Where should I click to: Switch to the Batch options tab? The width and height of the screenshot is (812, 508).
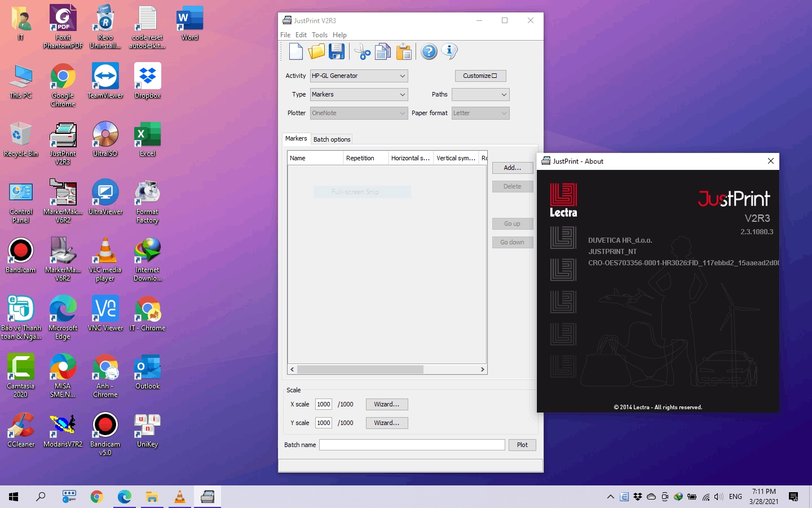tap(332, 139)
